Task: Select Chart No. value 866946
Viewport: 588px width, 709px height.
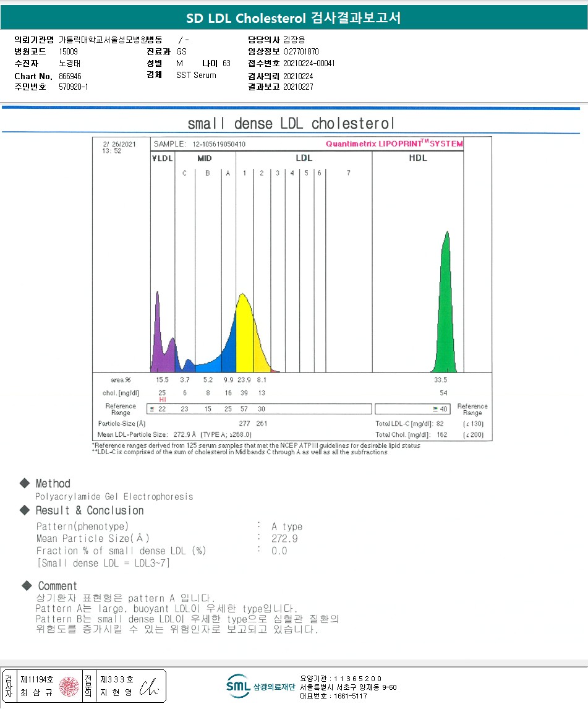Action: click(x=70, y=76)
